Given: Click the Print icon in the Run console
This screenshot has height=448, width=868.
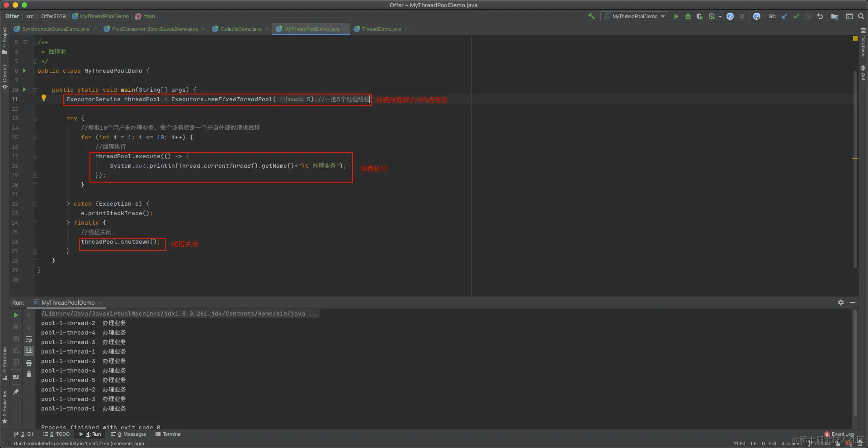Looking at the screenshot, I should pos(29,363).
